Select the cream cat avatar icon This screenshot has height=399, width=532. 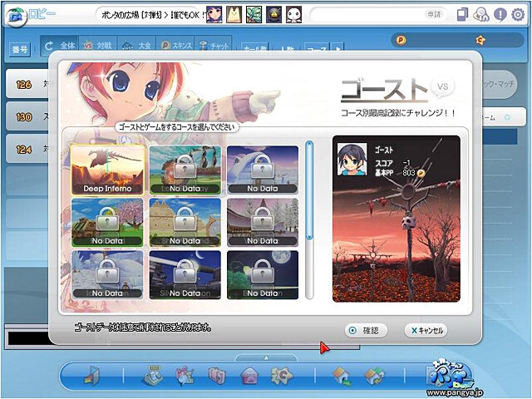coord(234,15)
